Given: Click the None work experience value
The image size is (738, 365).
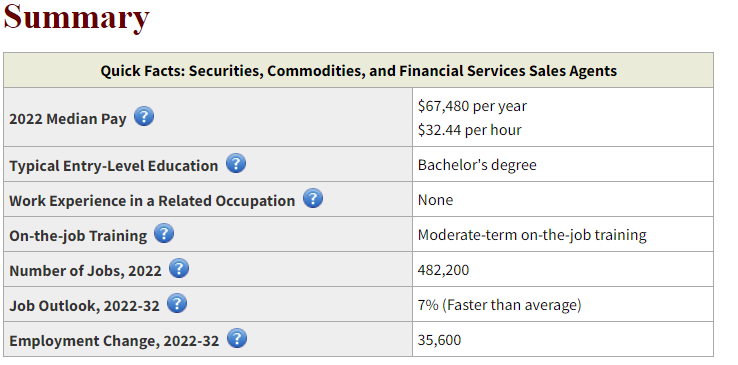Looking at the screenshot, I should 435,200.
